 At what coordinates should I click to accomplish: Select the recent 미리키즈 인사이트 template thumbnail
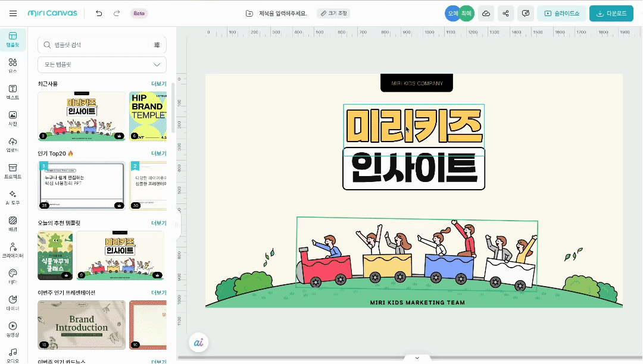(82, 117)
